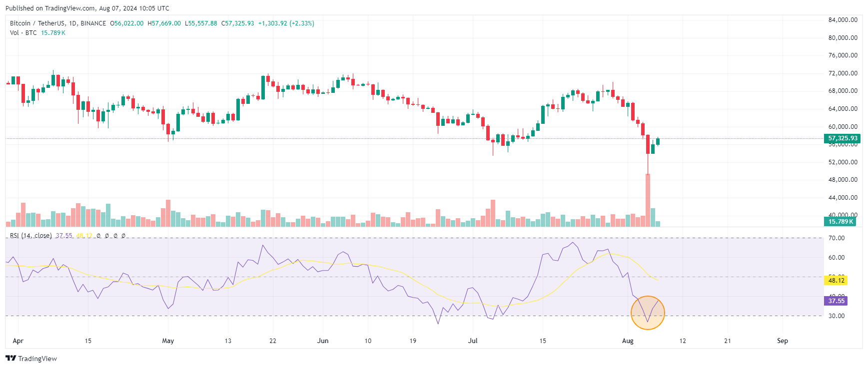Click the change value +1,303.92 (+2.33%)
Screen dimensions: 868x368
[x=286, y=23]
